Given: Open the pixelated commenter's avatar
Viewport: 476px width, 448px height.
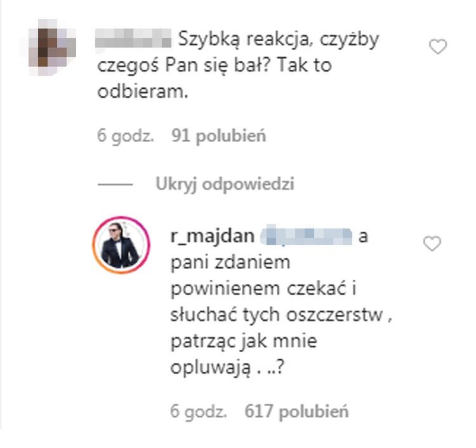Looking at the screenshot, I should pyautogui.click(x=52, y=47).
